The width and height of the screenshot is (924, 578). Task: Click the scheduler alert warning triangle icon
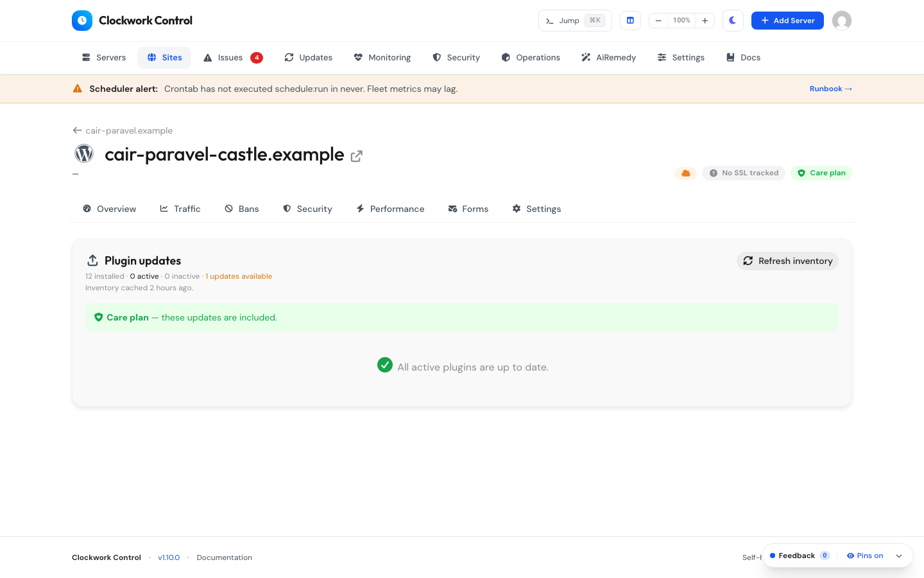[x=78, y=89]
